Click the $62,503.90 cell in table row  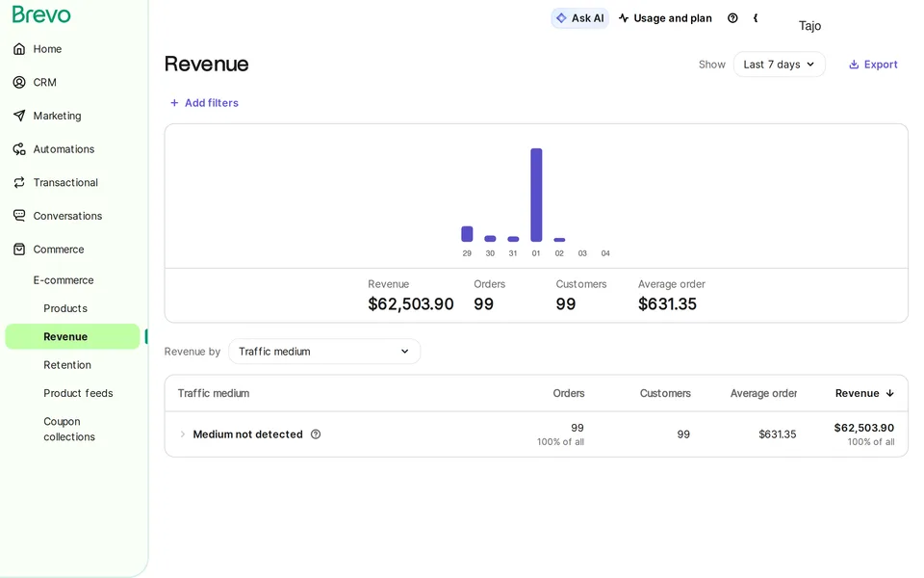864,428
